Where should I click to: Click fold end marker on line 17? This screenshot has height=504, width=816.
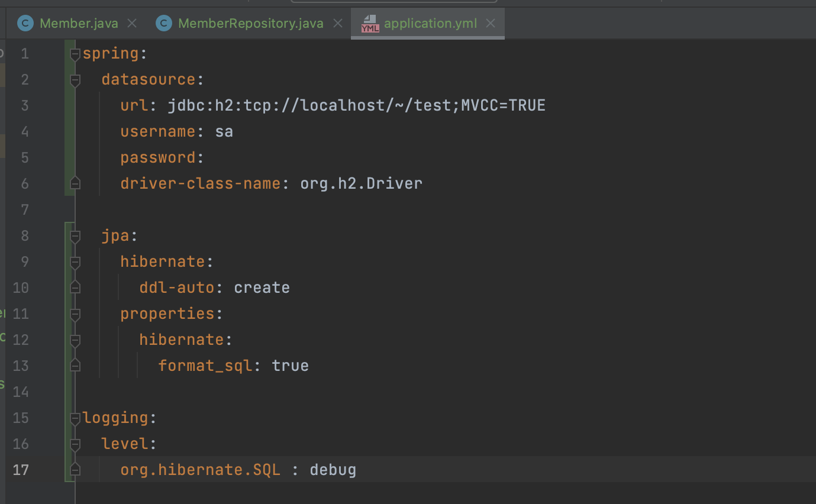75,469
